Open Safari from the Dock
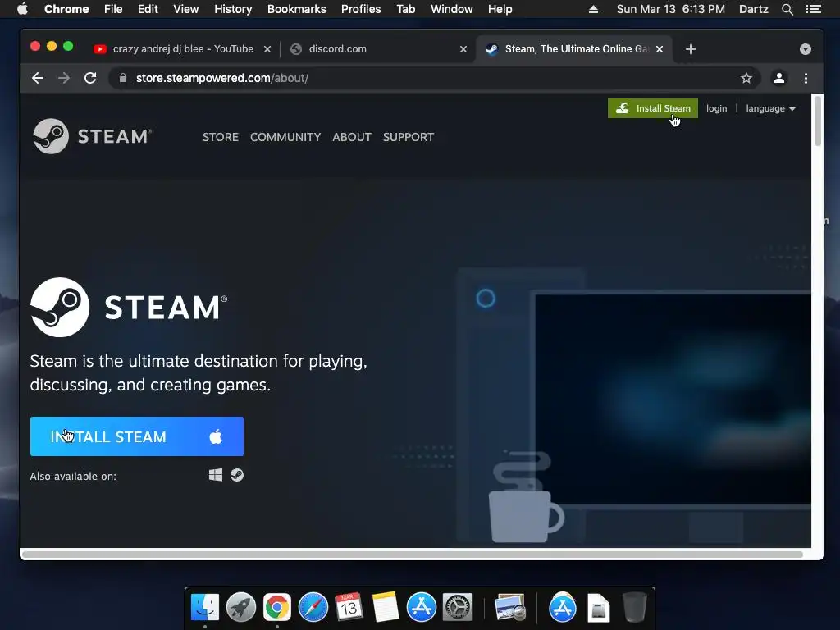This screenshot has height=630, width=840. [313, 608]
